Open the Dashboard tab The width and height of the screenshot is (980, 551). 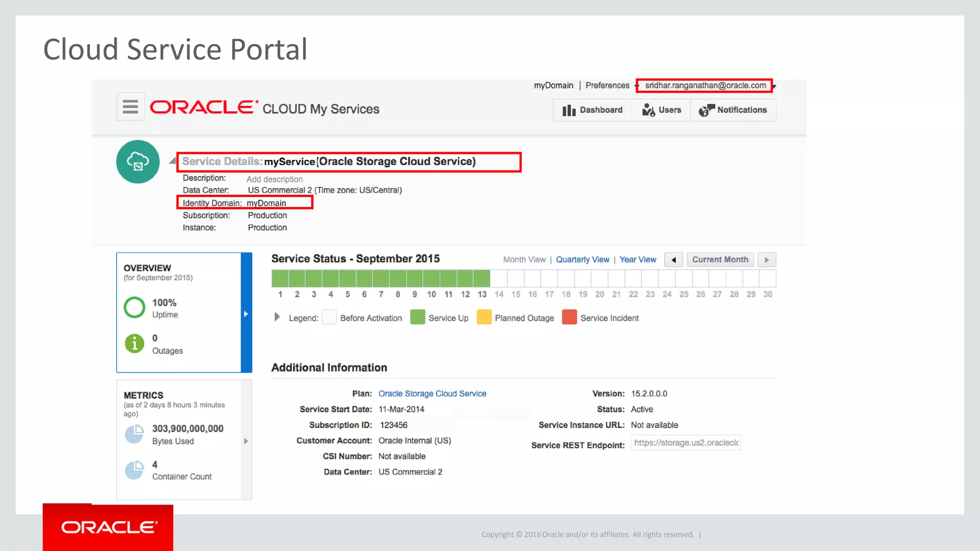pyautogui.click(x=592, y=110)
